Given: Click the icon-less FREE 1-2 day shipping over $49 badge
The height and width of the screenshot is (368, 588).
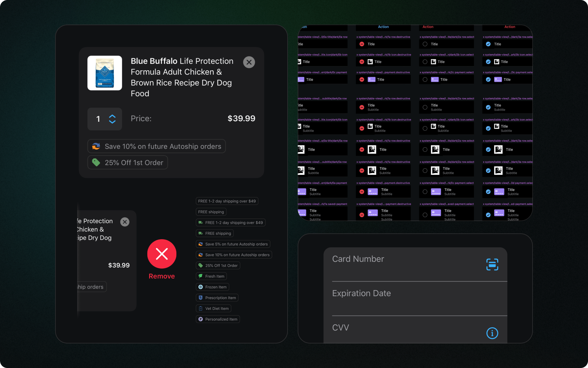Looking at the screenshot, I should 227,201.
